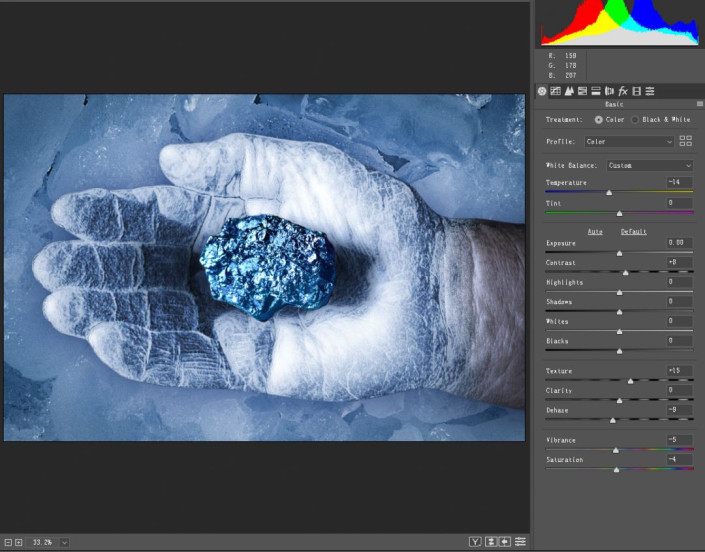Open the profile browser grid icon
The width and height of the screenshot is (705, 552).
[686, 141]
